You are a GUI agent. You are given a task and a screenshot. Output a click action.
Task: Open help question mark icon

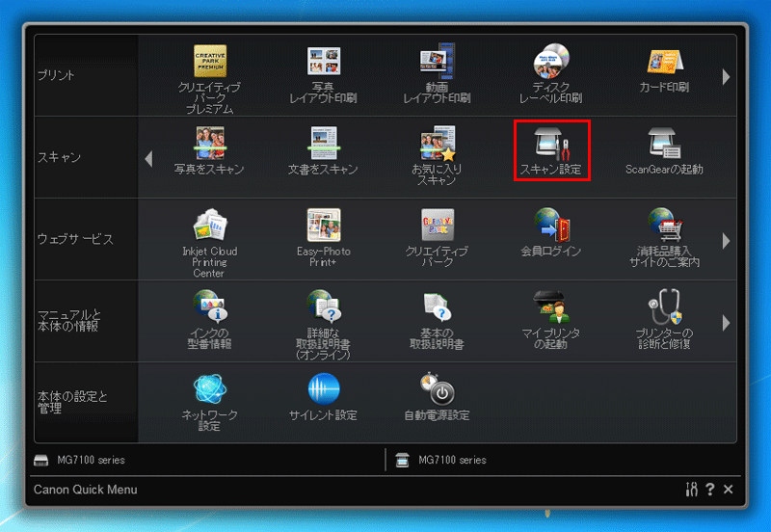(x=709, y=490)
